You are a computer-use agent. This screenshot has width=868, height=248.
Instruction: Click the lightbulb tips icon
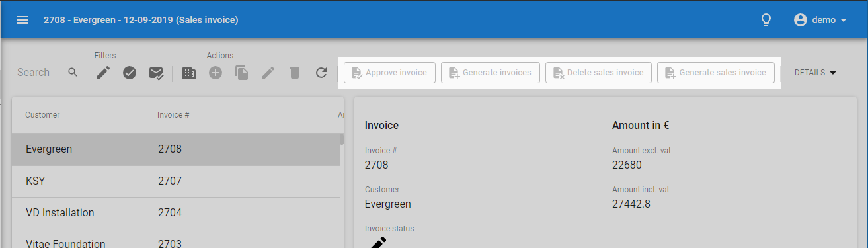[766, 20]
